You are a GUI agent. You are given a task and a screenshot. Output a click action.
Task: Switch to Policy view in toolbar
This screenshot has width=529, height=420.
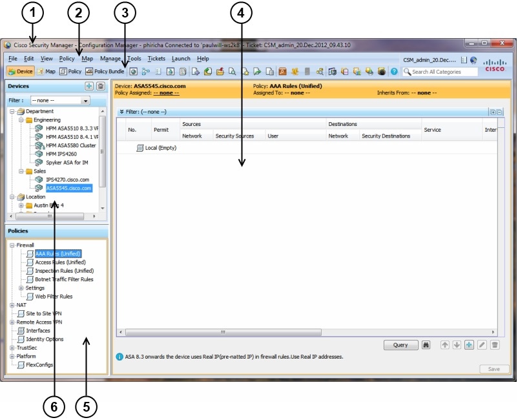coord(70,72)
